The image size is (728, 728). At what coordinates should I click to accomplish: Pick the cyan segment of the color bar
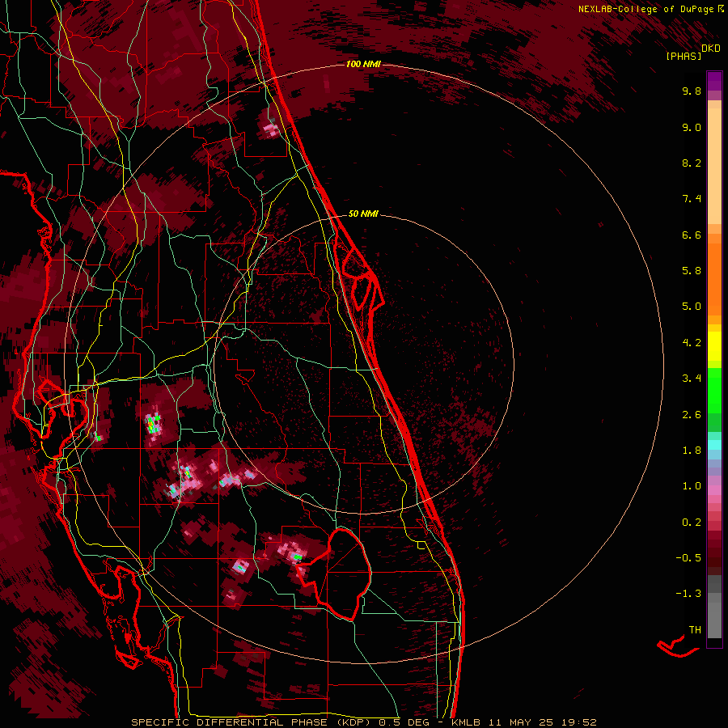[x=714, y=445]
